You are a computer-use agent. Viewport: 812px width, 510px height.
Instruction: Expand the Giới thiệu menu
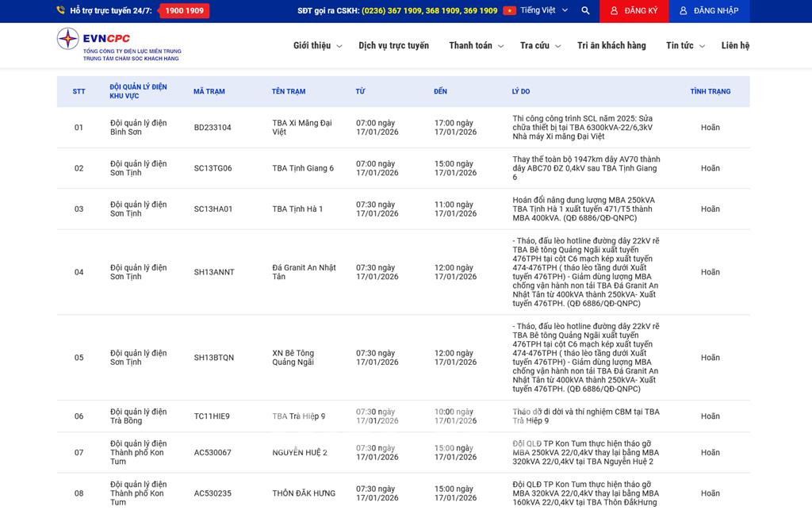(x=317, y=46)
